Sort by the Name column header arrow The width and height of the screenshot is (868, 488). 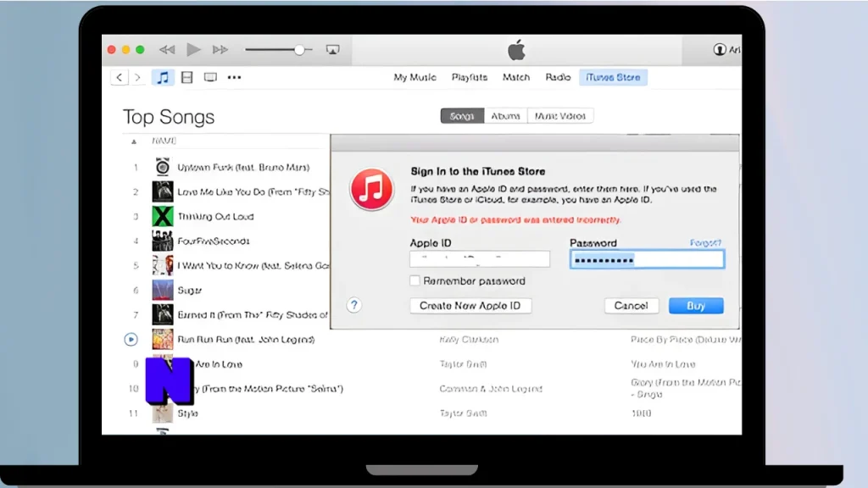(134, 141)
